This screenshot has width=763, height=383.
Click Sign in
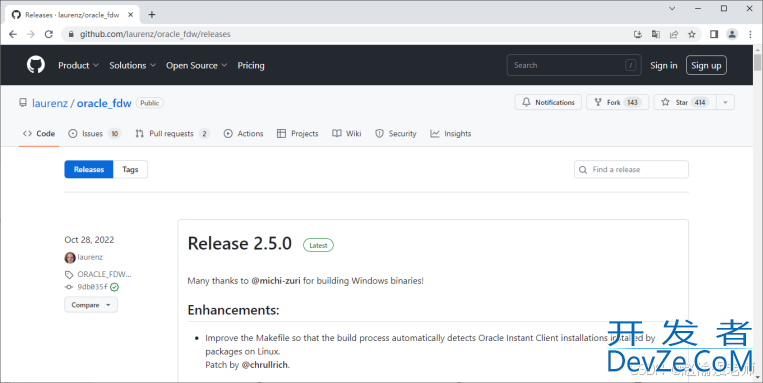coord(664,65)
